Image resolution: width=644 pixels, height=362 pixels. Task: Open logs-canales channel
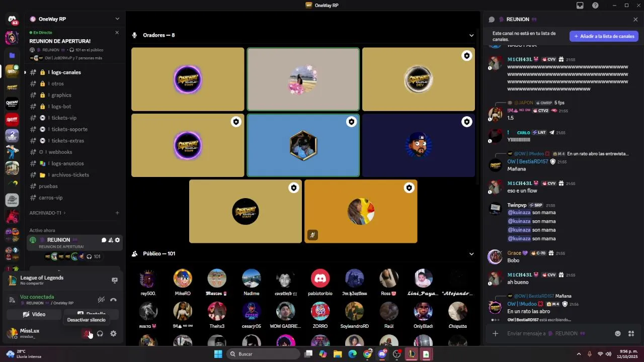(74, 72)
